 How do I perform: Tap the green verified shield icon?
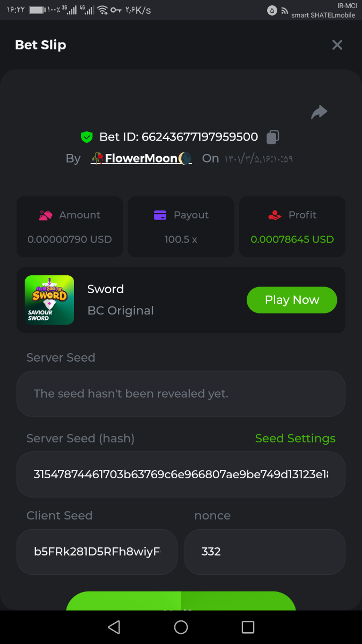pyautogui.click(x=86, y=137)
